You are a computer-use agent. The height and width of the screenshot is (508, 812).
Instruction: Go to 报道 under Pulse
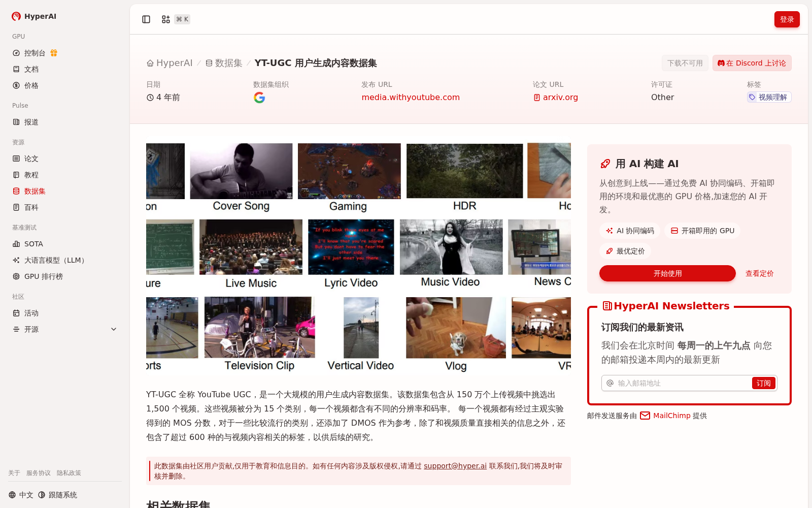click(x=31, y=122)
